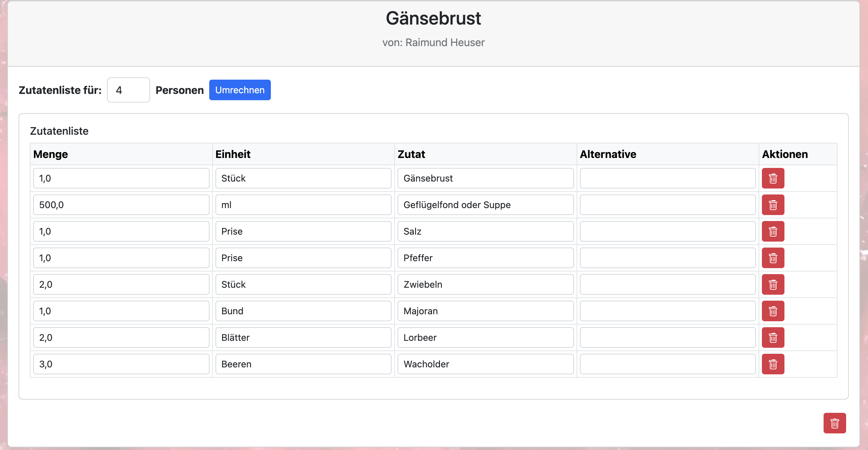Edit the Zwiebeln Zutat field
Screen dimensions: 868x450
pyautogui.click(x=485, y=284)
